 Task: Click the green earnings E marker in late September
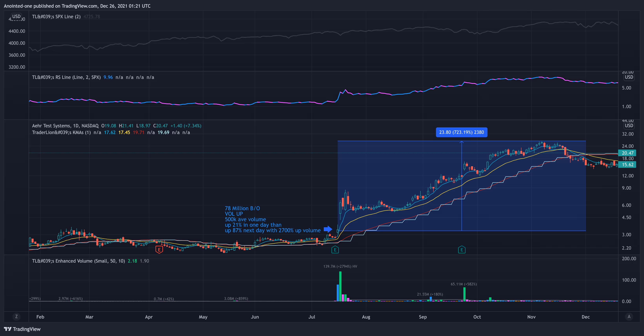(x=461, y=249)
